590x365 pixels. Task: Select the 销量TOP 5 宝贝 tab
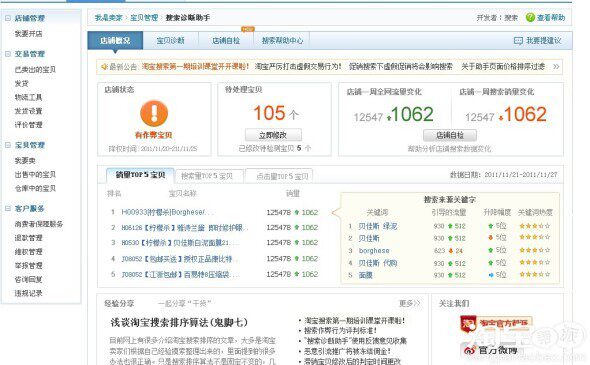point(140,175)
